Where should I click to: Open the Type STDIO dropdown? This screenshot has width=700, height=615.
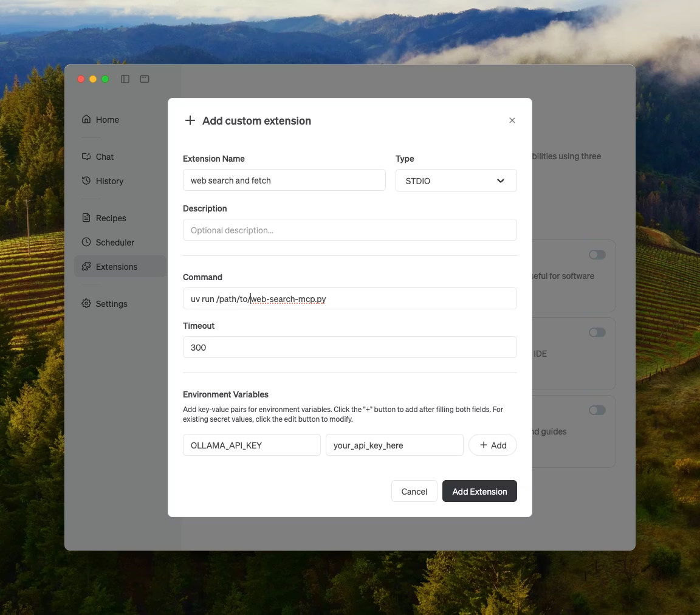pos(456,181)
